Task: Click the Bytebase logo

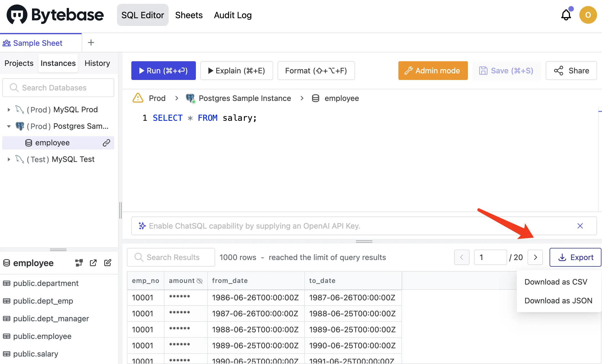Action: (55, 15)
